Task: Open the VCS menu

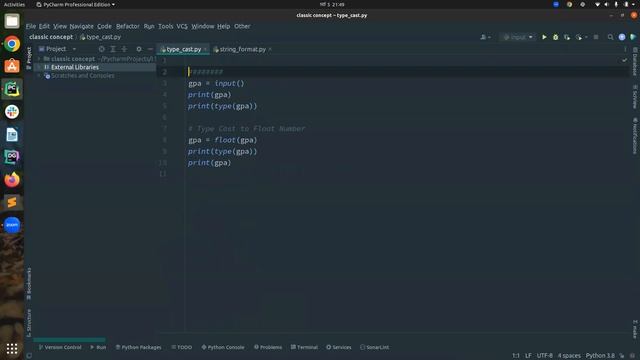Action: (x=182, y=26)
